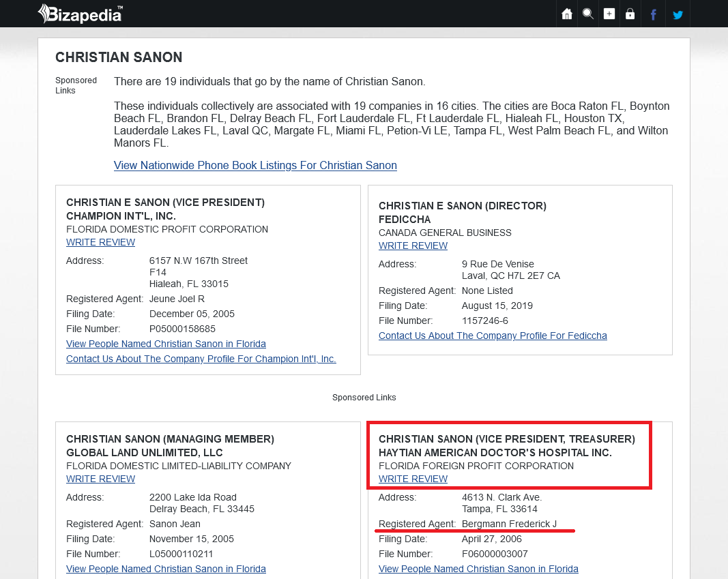
Task: Click address '6157 N.W 167th Street'
Action: (x=199, y=261)
